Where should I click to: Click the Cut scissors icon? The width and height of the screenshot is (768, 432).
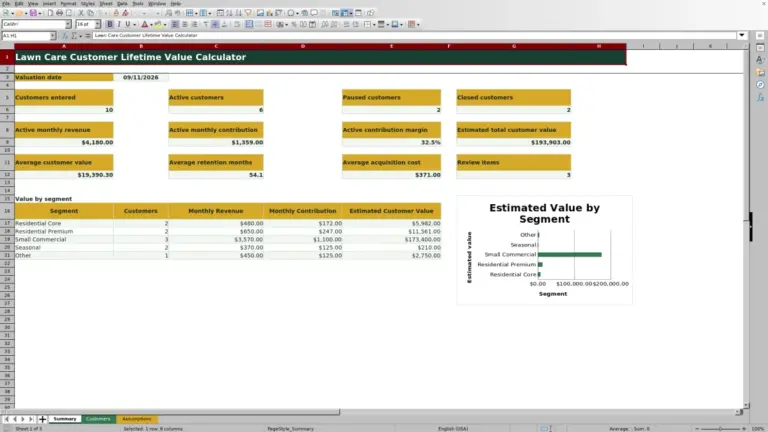[x=81, y=13]
